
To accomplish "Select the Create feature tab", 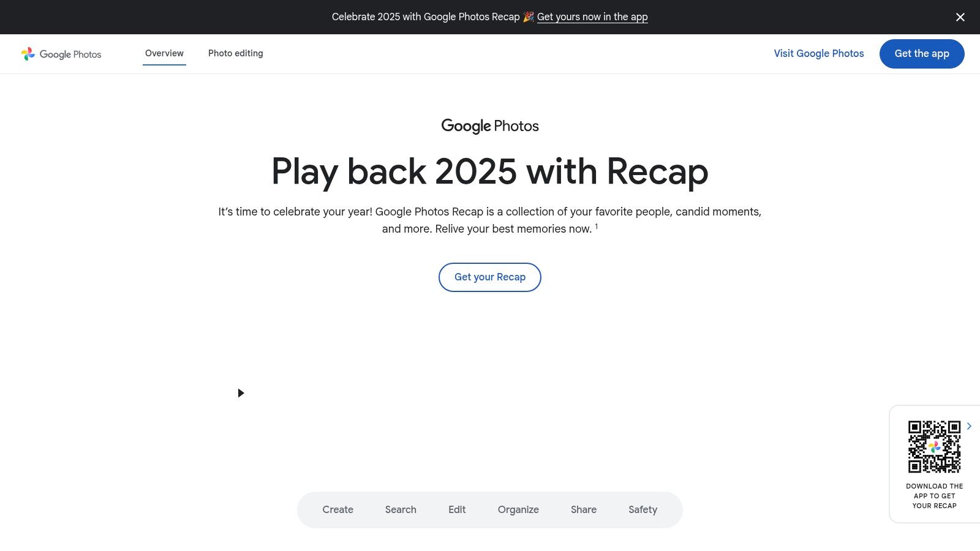I will pyautogui.click(x=337, y=509).
